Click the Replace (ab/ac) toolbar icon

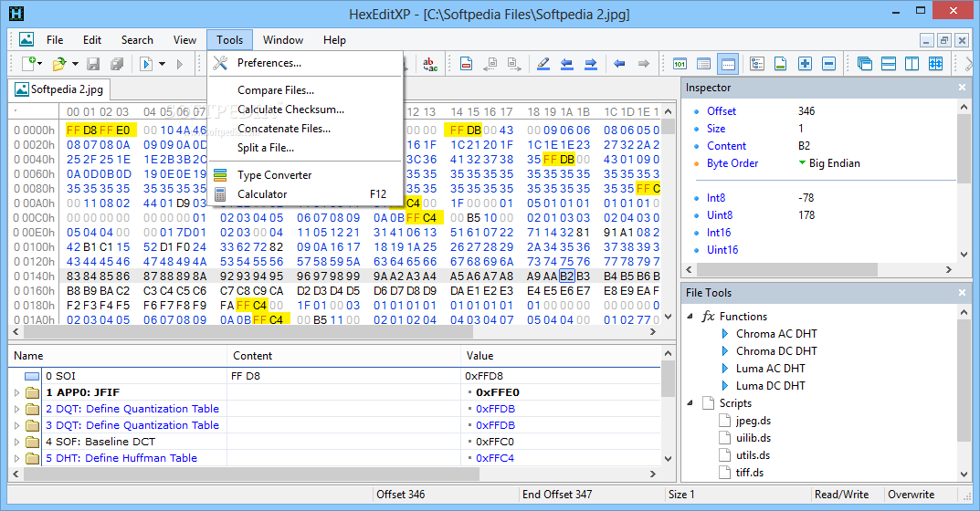(430, 63)
